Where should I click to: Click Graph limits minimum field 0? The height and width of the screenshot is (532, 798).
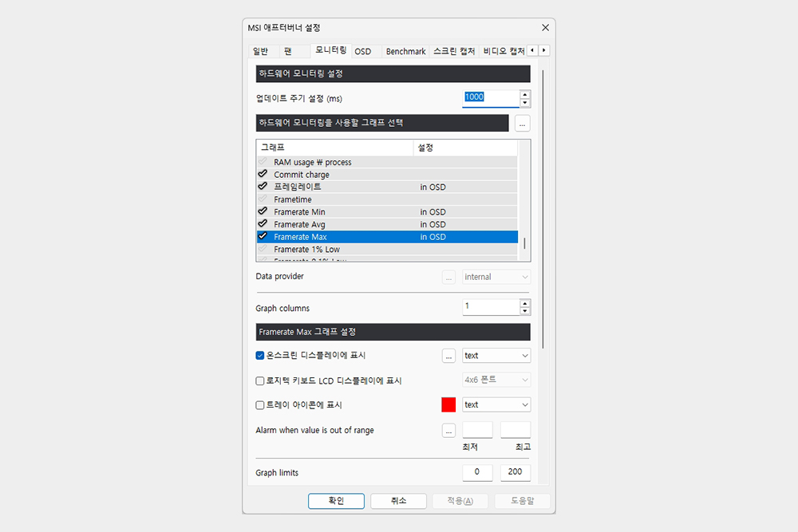(477, 472)
